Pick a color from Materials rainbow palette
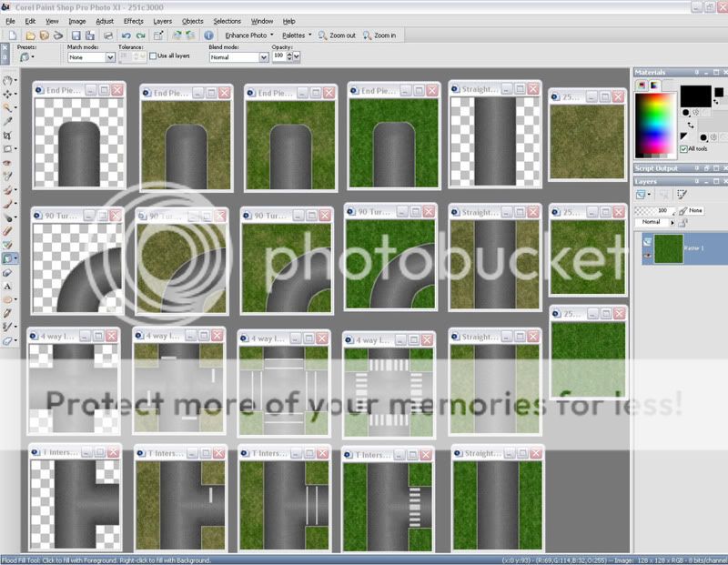The image size is (728, 565). tap(655, 116)
